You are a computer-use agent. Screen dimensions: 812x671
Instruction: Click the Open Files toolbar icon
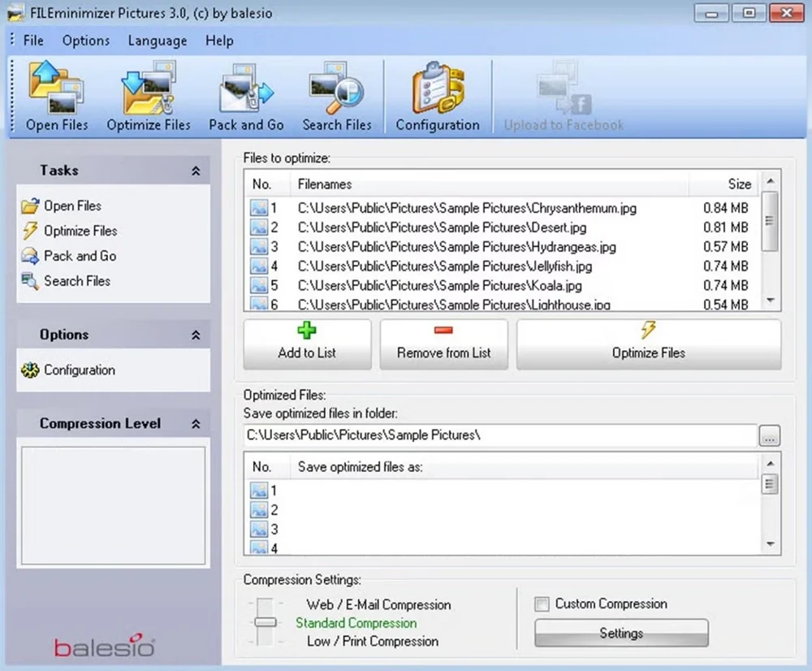[57, 97]
